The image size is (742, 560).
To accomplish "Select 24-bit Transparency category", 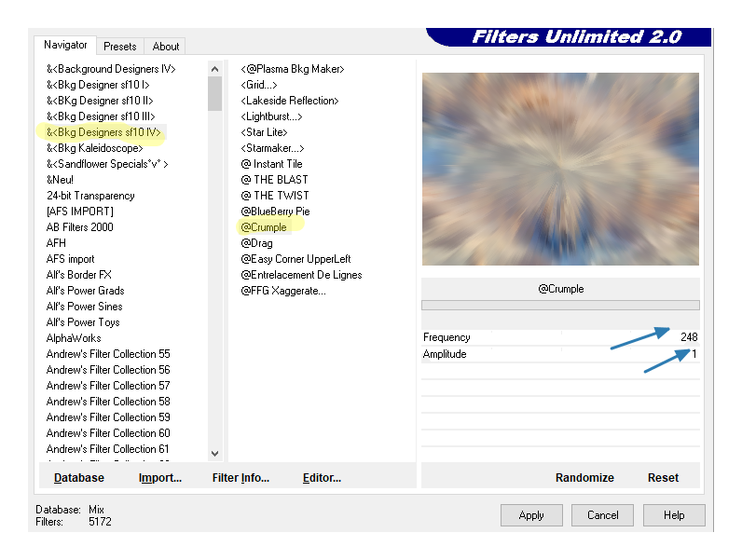I will [x=90, y=196].
